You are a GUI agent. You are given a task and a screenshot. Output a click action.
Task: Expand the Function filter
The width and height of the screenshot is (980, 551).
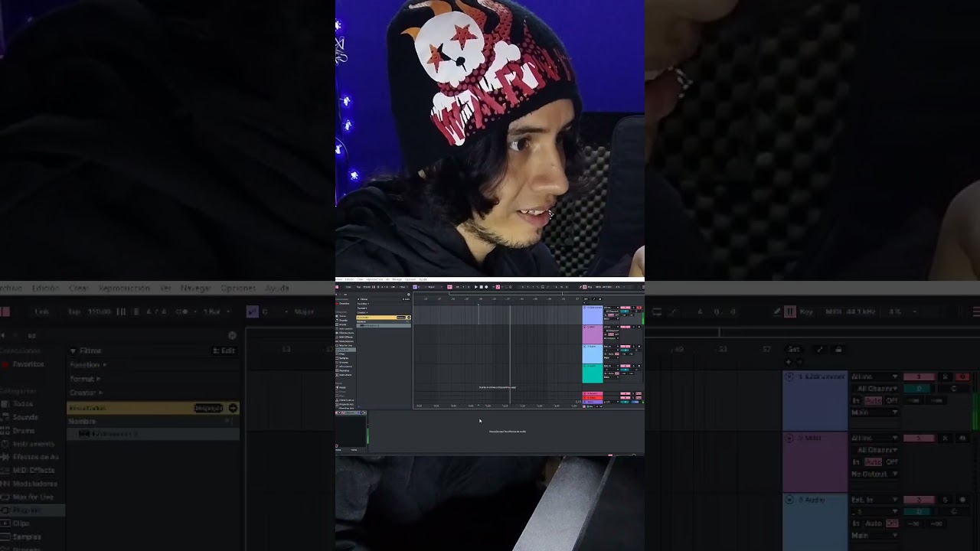click(x=363, y=304)
